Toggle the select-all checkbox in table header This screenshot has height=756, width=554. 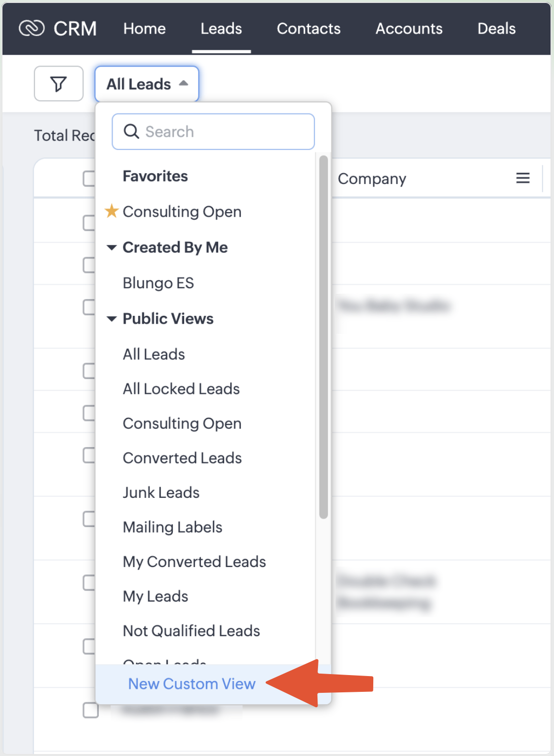(x=89, y=178)
